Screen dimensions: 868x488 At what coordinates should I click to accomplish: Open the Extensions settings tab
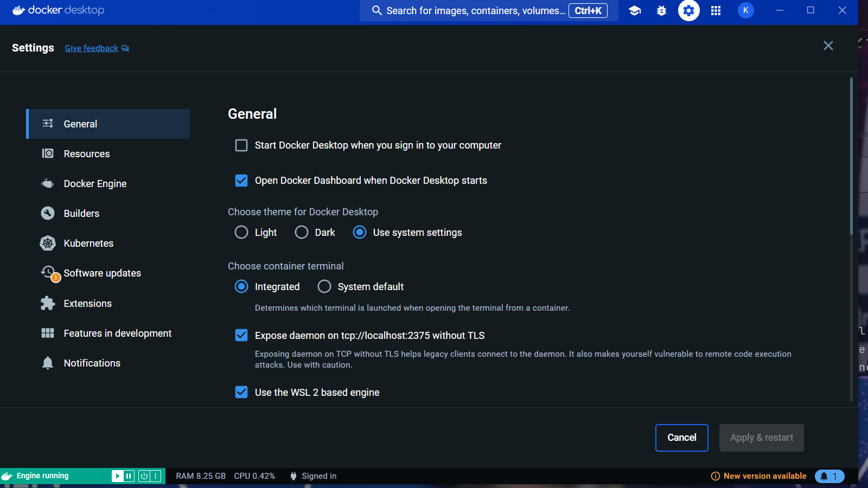[x=108, y=303]
